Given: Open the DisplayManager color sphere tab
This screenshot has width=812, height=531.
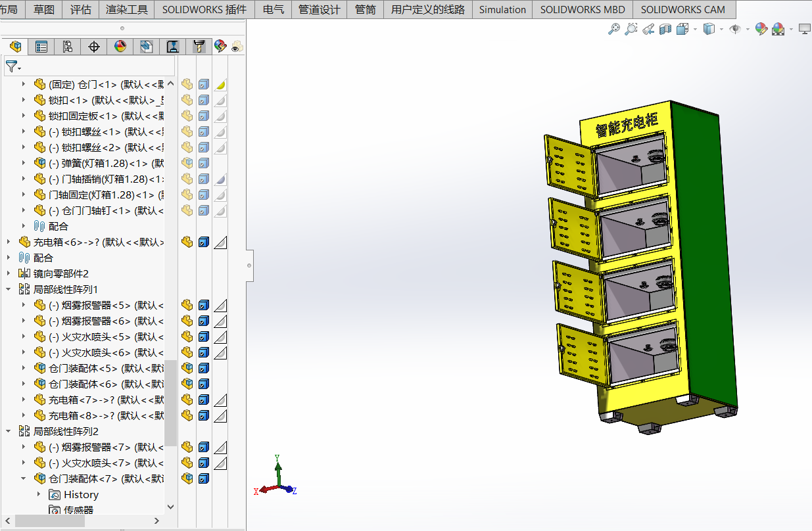Looking at the screenshot, I should click(x=120, y=47).
